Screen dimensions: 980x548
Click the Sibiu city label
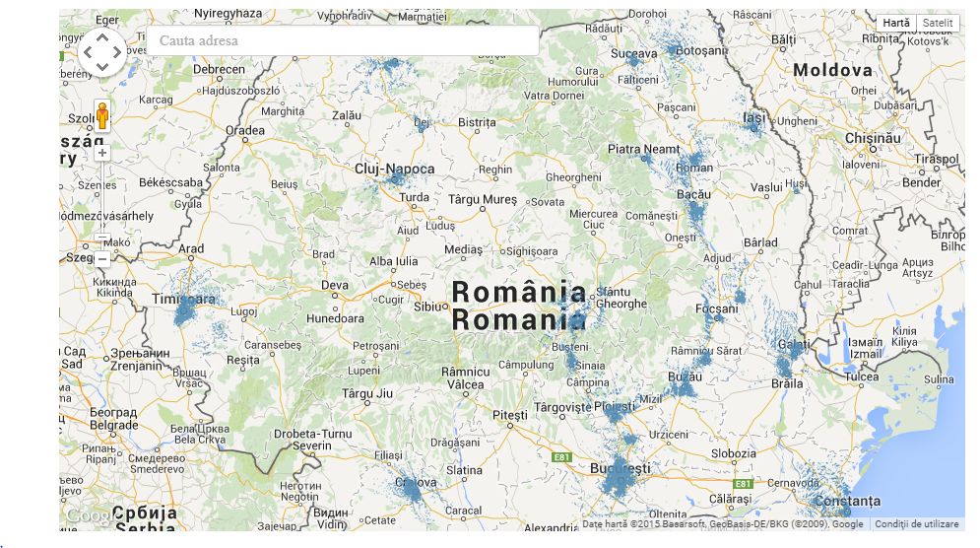[x=429, y=307]
